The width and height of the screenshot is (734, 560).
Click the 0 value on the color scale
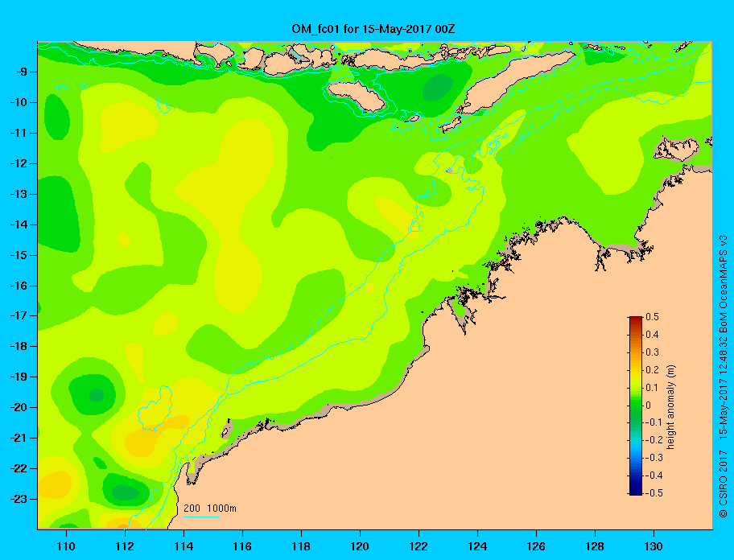[x=649, y=406]
